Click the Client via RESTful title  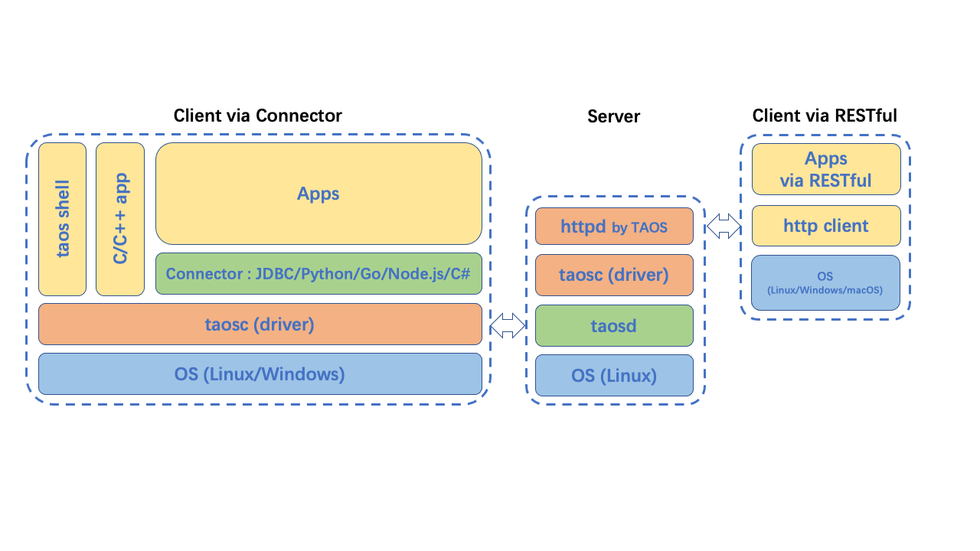[x=825, y=116]
